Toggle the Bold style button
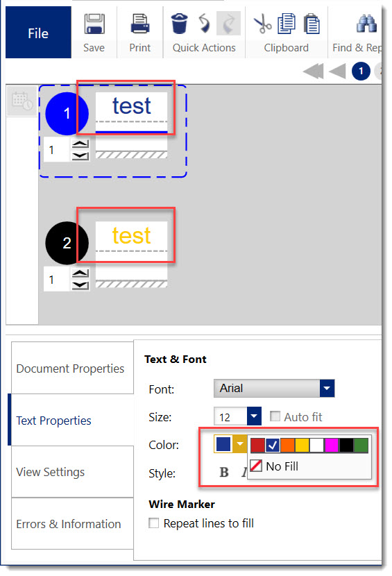The width and height of the screenshot is (392, 576). [x=224, y=472]
